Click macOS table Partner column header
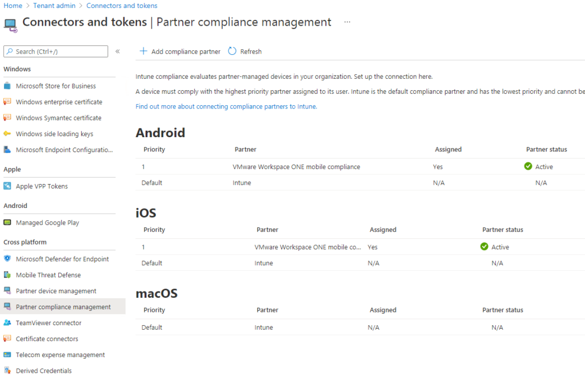Image resolution: width=585 pixels, height=392 pixels. coord(267,310)
